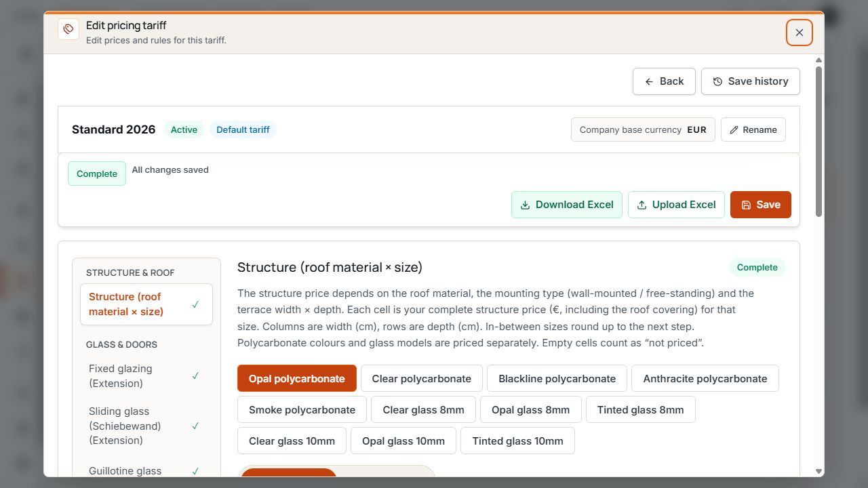Choose Tinted glass 10mm material
Viewport: 868px width, 488px height.
pyautogui.click(x=517, y=441)
